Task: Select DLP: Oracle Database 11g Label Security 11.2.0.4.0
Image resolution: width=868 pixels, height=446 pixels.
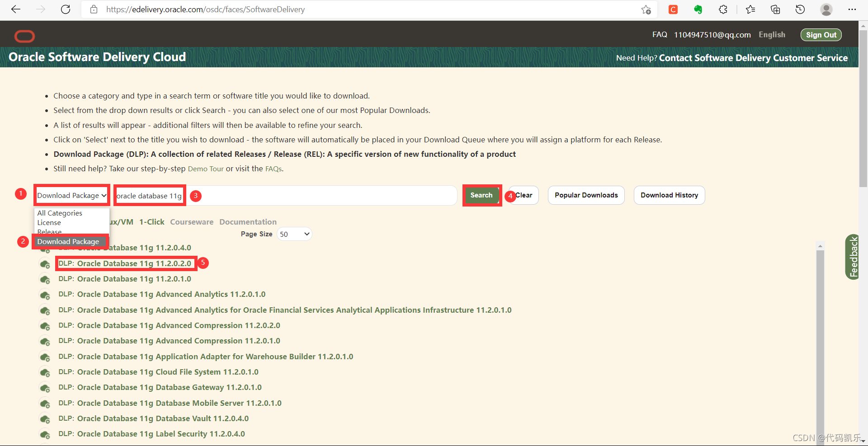Action: tap(151, 434)
